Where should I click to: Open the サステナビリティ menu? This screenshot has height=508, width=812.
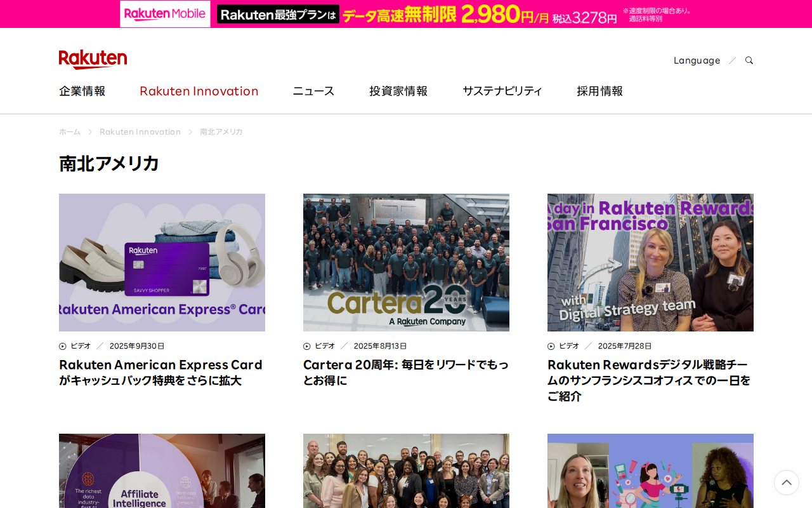point(502,91)
